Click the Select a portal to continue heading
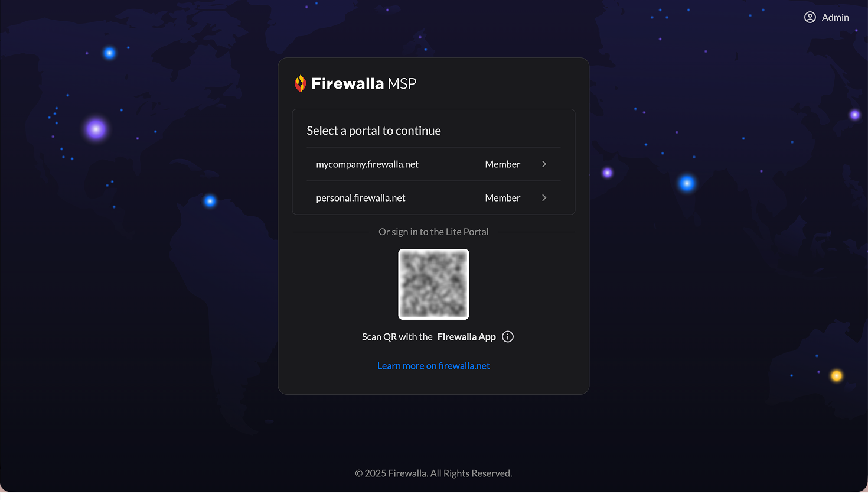The height and width of the screenshot is (500, 868). click(x=374, y=131)
